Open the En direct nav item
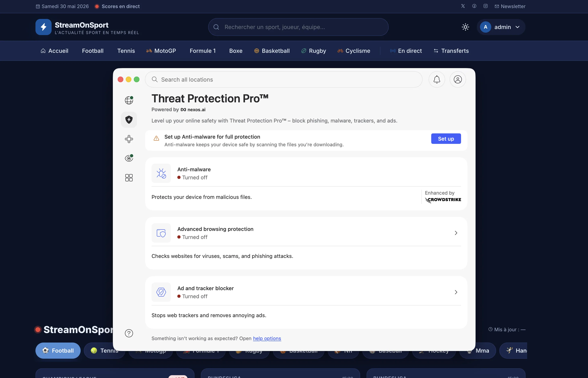 (x=406, y=51)
